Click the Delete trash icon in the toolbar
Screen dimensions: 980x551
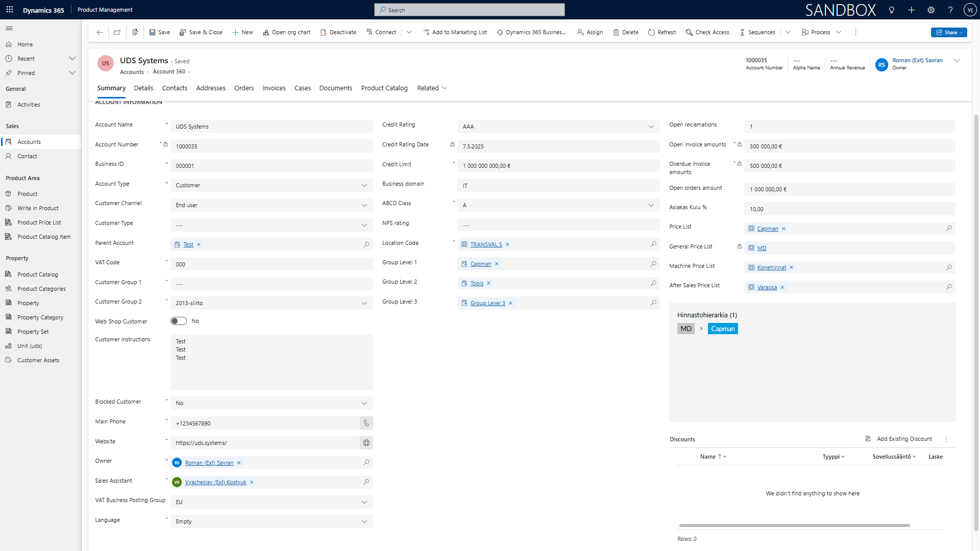(x=616, y=32)
